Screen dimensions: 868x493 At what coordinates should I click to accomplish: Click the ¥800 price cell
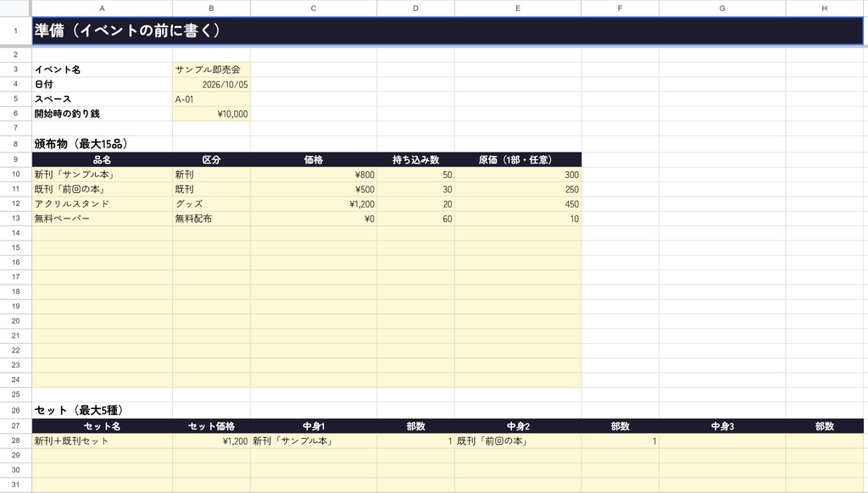314,174
